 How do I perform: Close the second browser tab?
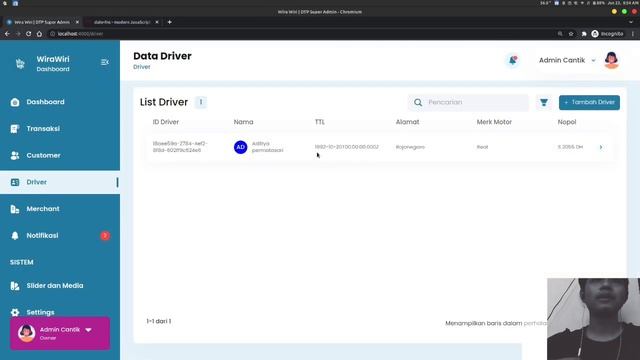[x=157, y=22]
